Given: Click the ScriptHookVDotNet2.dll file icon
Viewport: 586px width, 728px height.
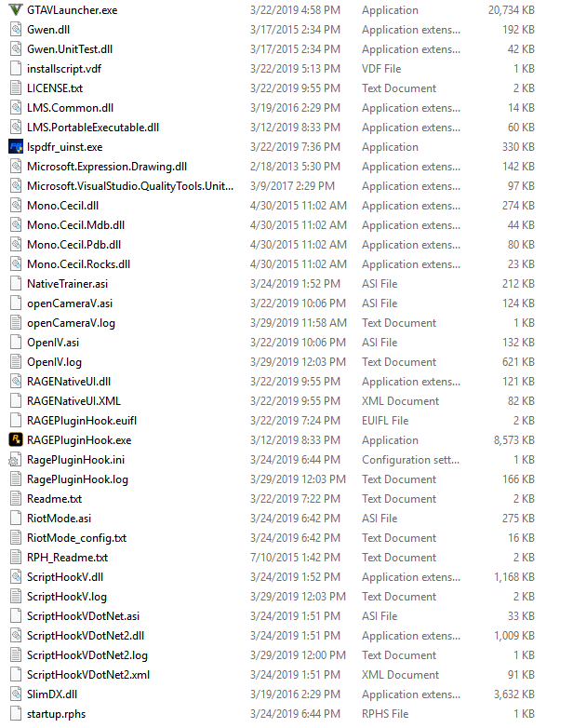Looking at the screenshot, I should (16, 636).
